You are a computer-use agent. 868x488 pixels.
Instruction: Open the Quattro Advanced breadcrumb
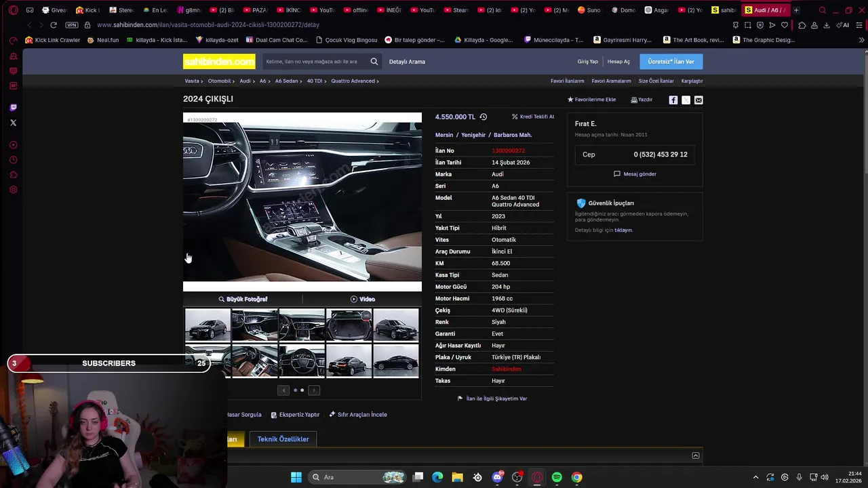(x=353, y=81)
